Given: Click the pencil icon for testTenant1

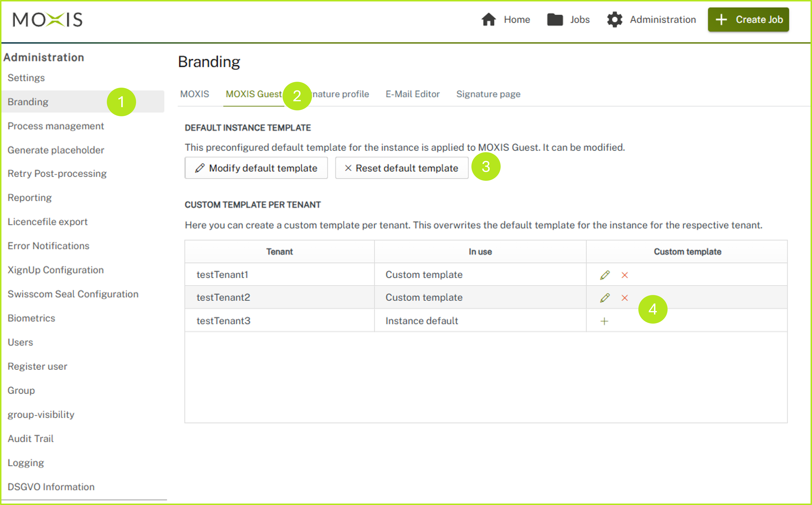Looking at the screenshot, I should pyautogui.click(x=604, y=275).
